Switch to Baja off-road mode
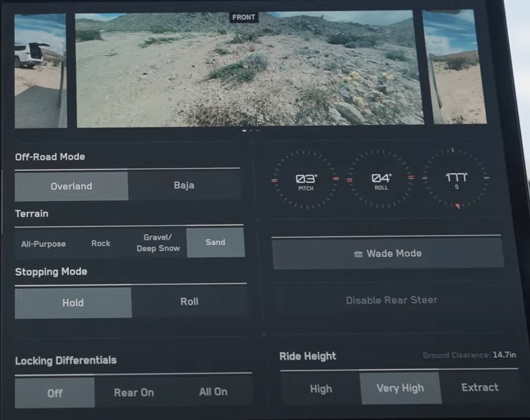The image size is (530, 420). click(x=184, y=185)
